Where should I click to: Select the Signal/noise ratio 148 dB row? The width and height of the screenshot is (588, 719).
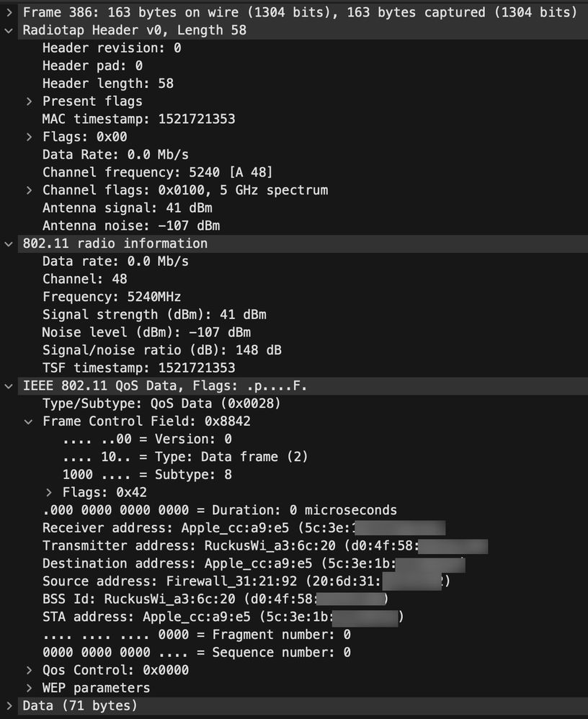(161, 350)
